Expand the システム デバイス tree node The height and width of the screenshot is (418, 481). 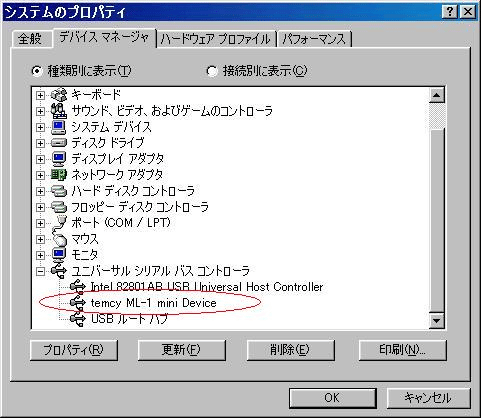(x=40, y=127)
